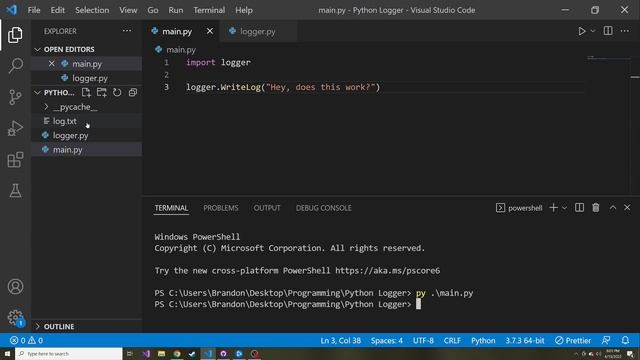Close the main.py editor tab
Viewport: 640px width, 360px height.
pyautogui.click(x=210, y=31)
